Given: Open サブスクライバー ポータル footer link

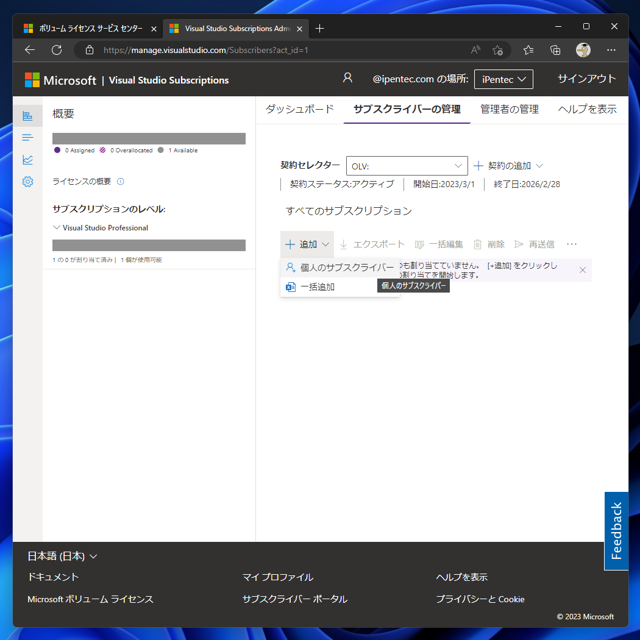Looking at the screenshot, I should click(295, 599).
